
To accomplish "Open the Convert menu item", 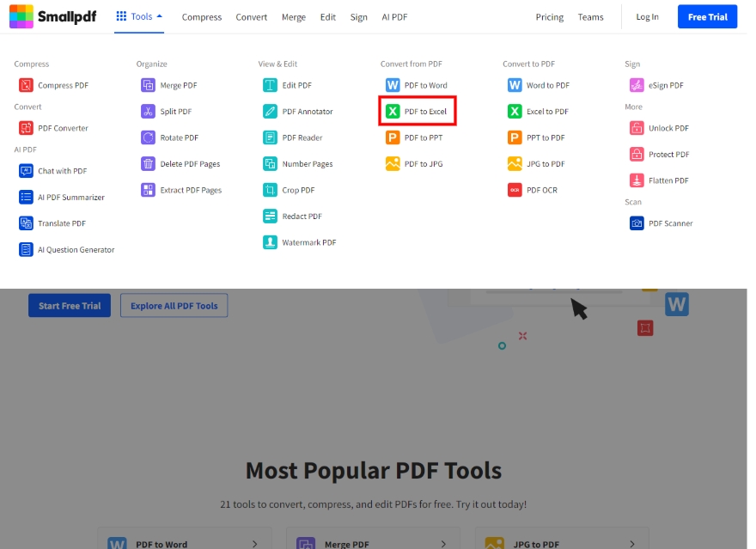I will tap(251, 16).
